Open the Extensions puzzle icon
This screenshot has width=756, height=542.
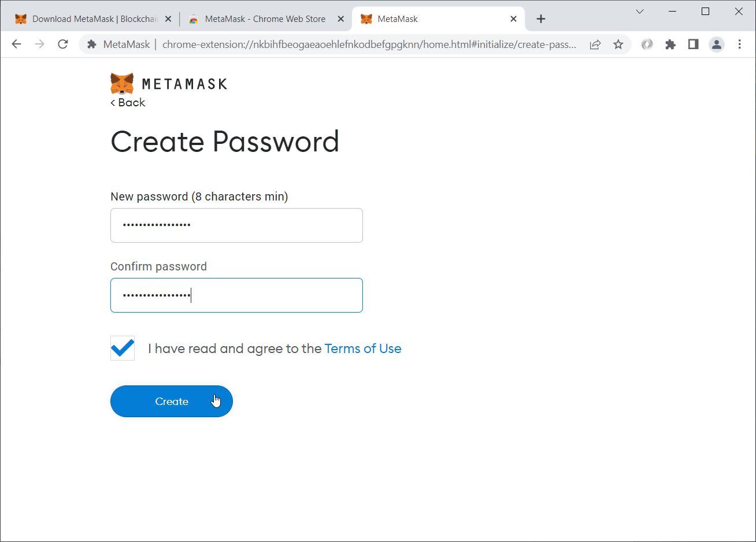coord(670,44)
